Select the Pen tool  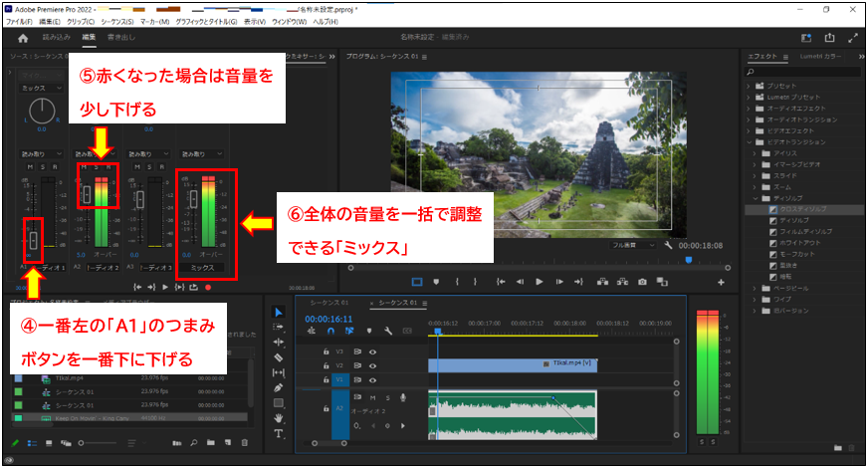pos(279,387)
